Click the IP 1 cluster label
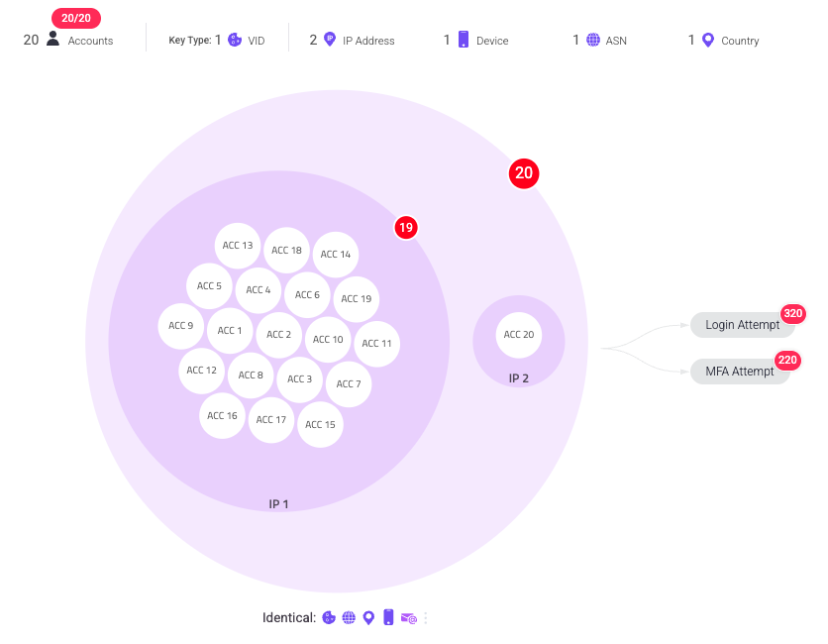 point(279,504)
